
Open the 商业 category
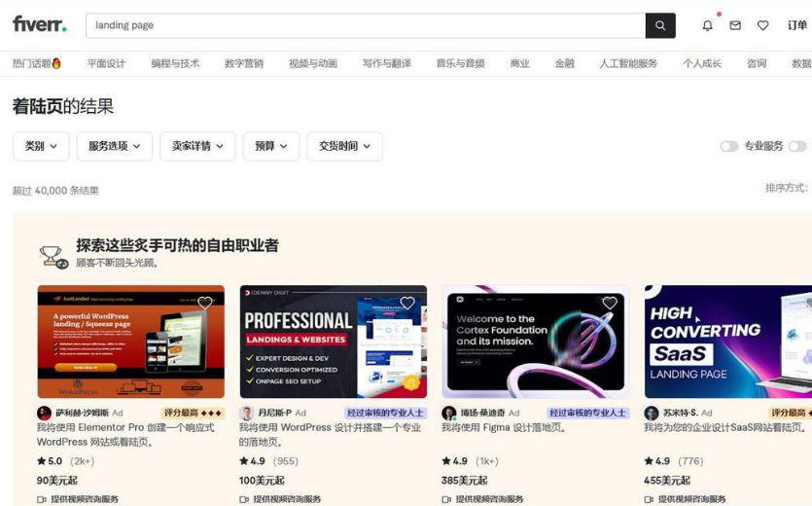tap(520, 63)
